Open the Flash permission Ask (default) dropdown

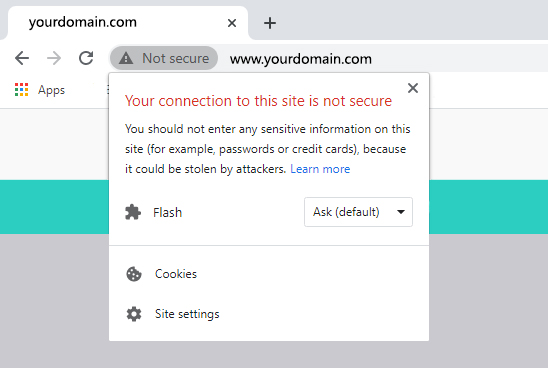pyautogui.click(x=358, y=212)
